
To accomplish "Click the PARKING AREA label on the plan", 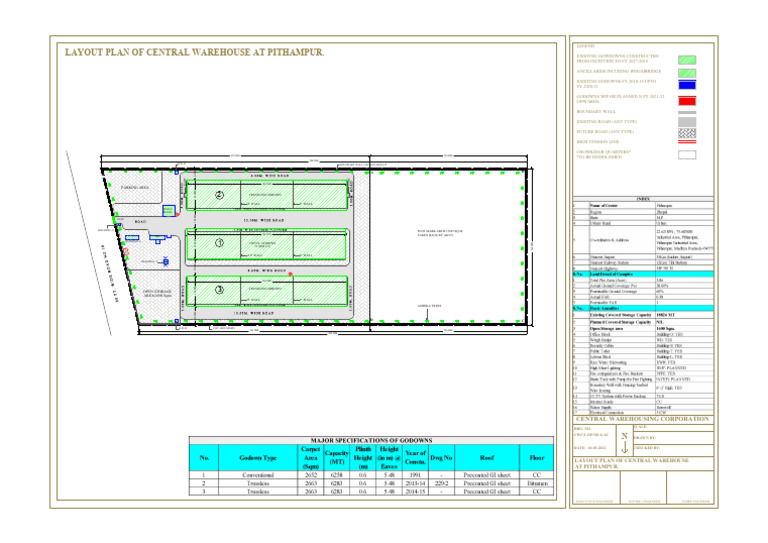I will click(x=136, y=188).
